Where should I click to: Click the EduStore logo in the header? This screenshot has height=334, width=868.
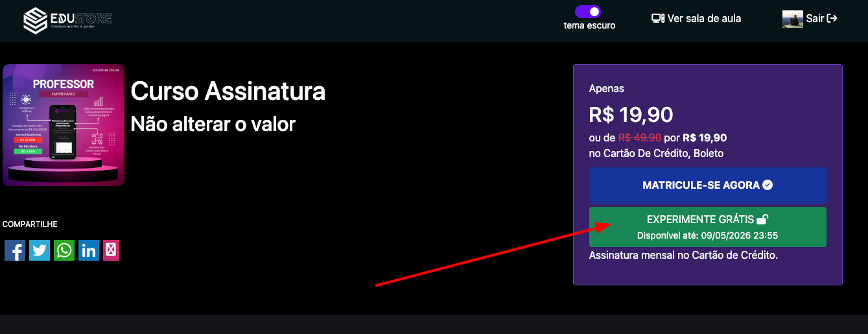[67, 20]
